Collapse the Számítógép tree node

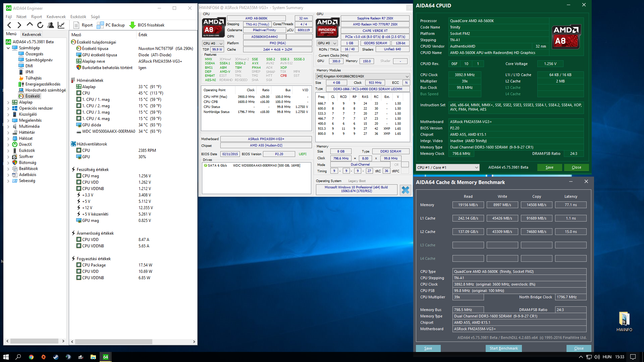8,48
